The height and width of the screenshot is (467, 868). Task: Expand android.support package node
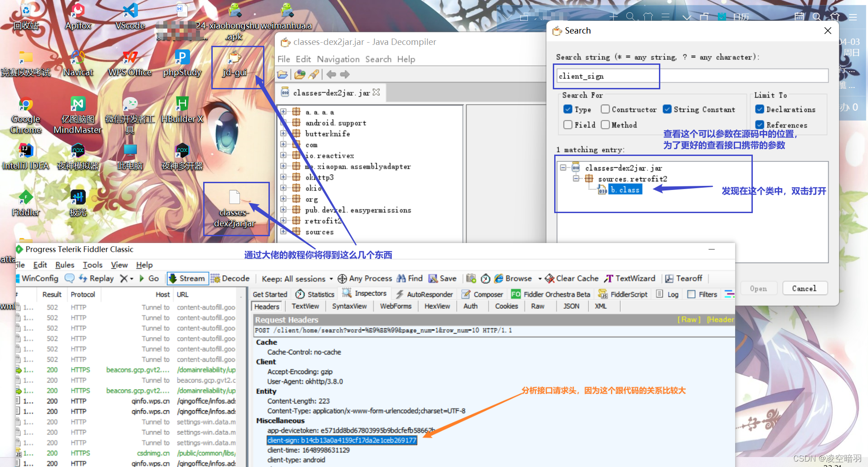click(283, 122)
